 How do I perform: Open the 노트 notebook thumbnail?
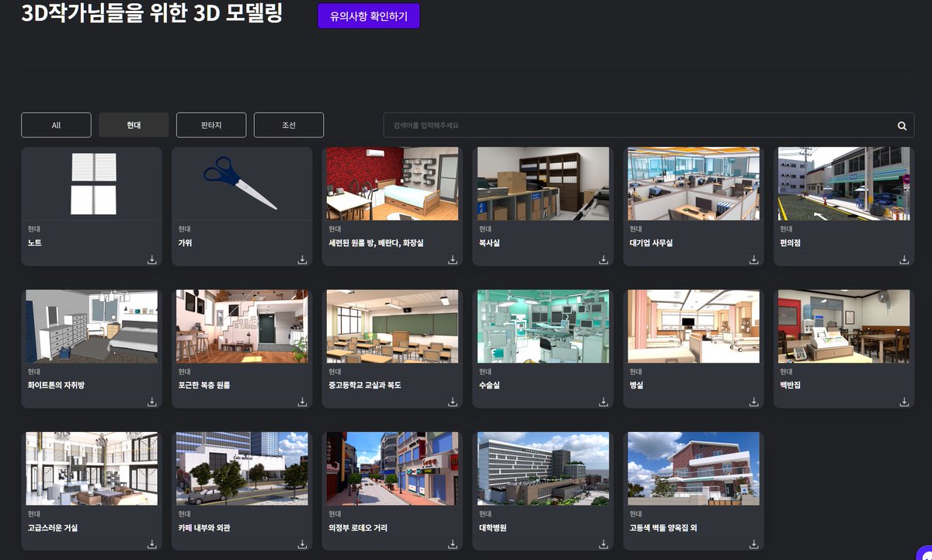pos(92,184)
